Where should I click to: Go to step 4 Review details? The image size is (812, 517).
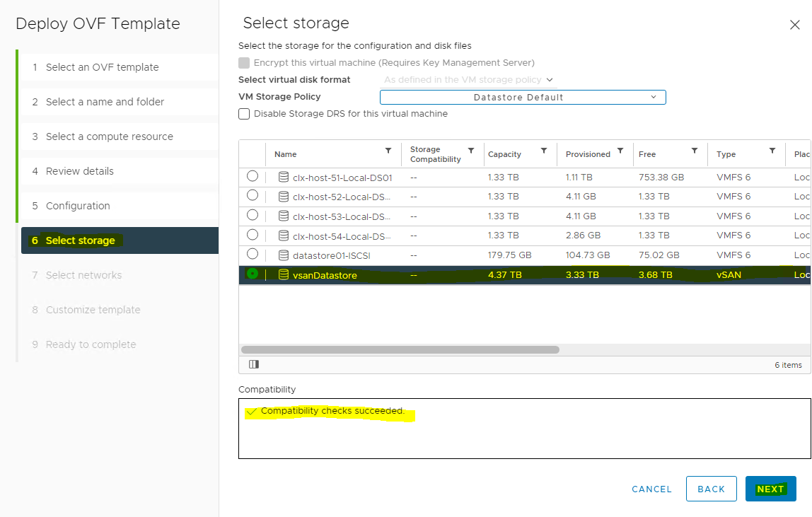120,171
